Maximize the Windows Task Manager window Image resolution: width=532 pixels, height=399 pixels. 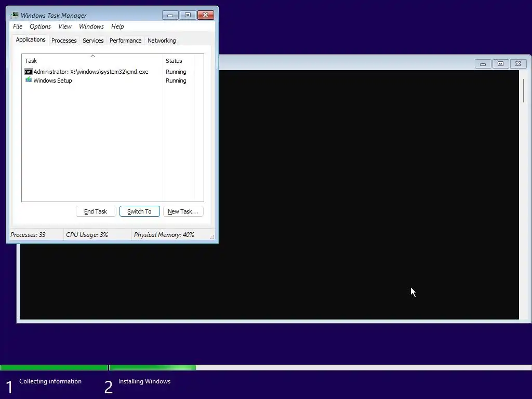tap(188, 15)
